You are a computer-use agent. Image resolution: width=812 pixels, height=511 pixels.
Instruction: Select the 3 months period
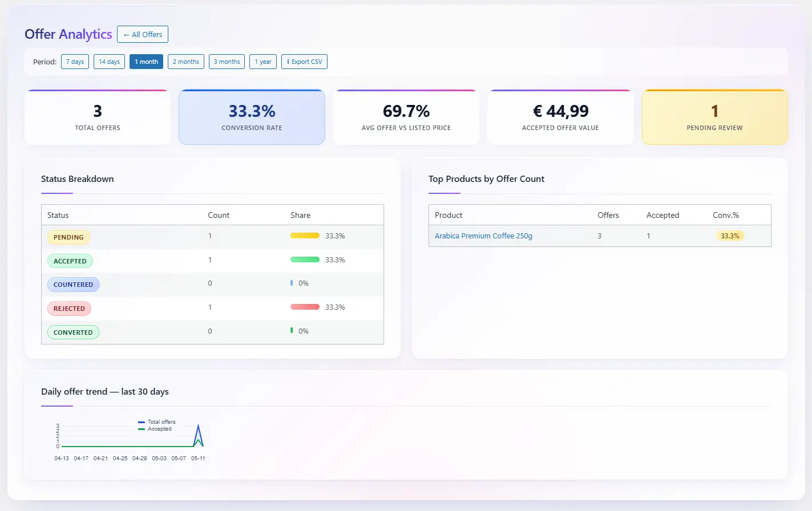(227, 62)
